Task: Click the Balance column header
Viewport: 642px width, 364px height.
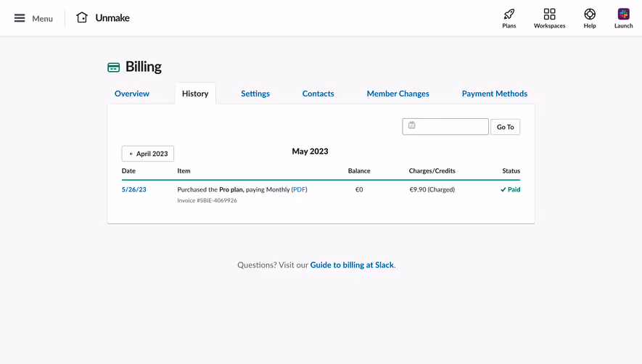Action: coord(359,170)
